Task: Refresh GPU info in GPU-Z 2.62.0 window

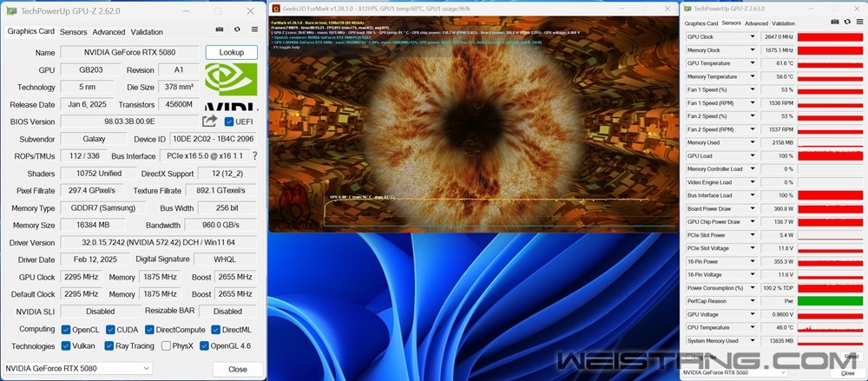Action: 237,30
